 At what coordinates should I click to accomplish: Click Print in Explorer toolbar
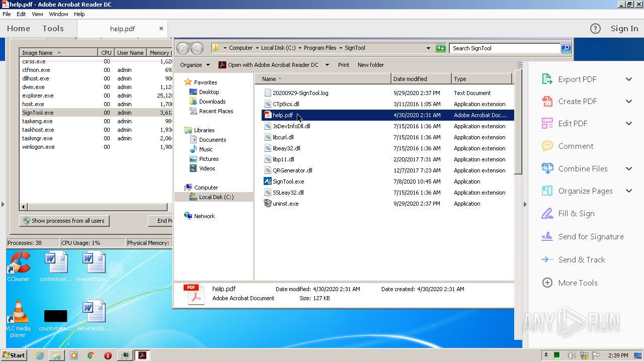click(344, 65)
